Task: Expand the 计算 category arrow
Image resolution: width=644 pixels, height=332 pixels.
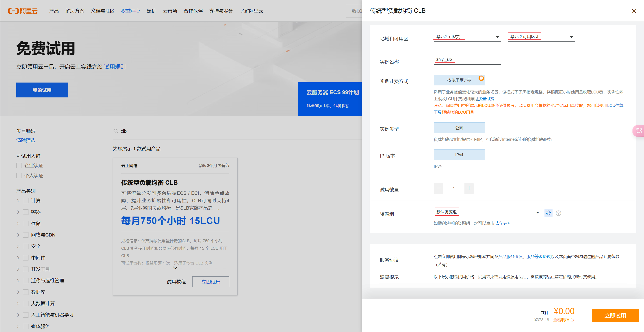Action: (18, 200)
